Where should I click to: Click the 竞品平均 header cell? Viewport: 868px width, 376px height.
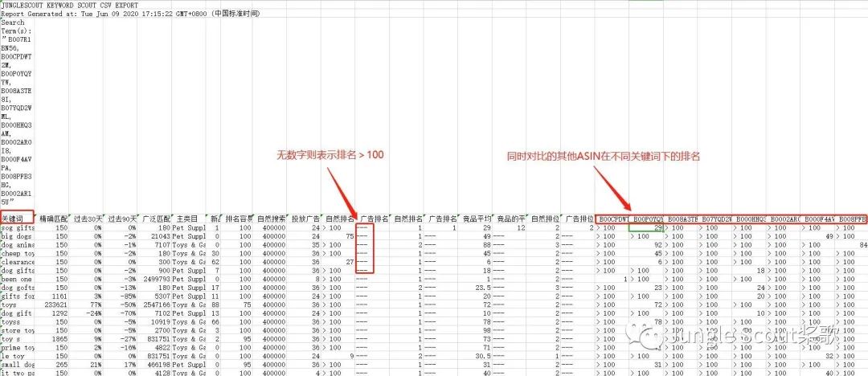[476, 219]
